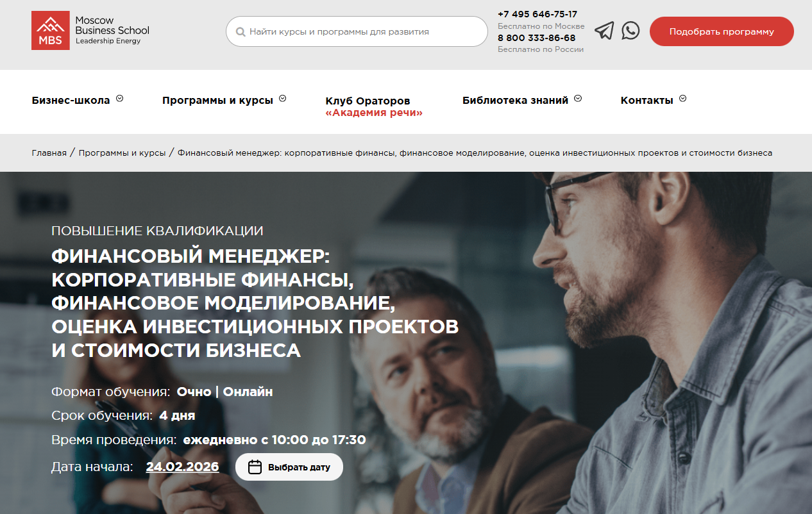Image resolution: width=812 pixels, height=514 pixels.
Task: Focus the course search input field
Action: pyautogui.click(x=357, y=31)
